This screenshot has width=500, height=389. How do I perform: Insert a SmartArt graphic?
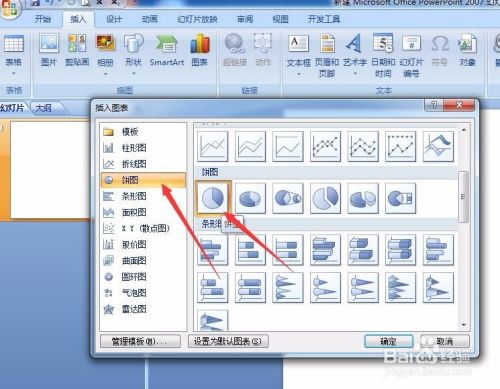(167, 50)
